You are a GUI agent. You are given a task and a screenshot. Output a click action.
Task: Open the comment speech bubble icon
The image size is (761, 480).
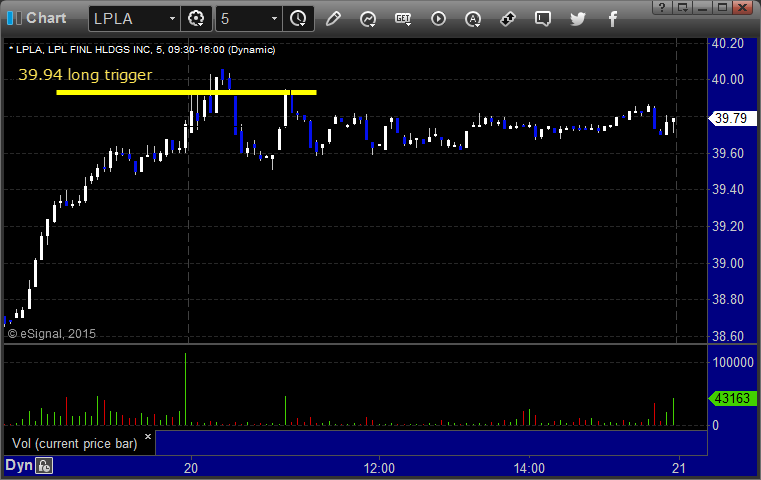click(543, 19)
